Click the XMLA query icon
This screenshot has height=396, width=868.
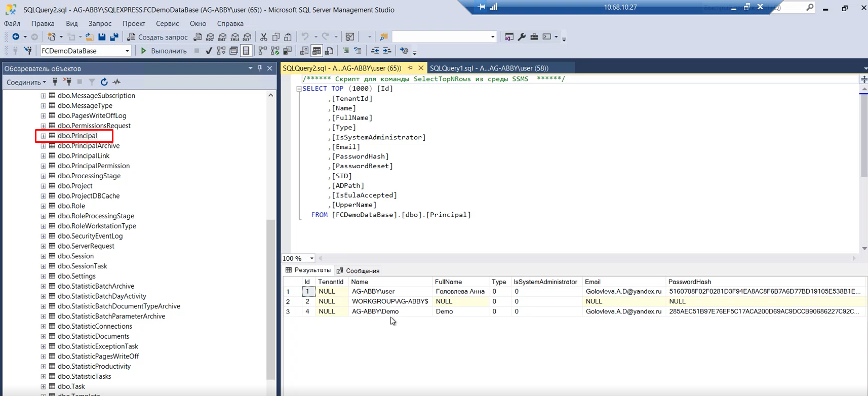(234, 36)
